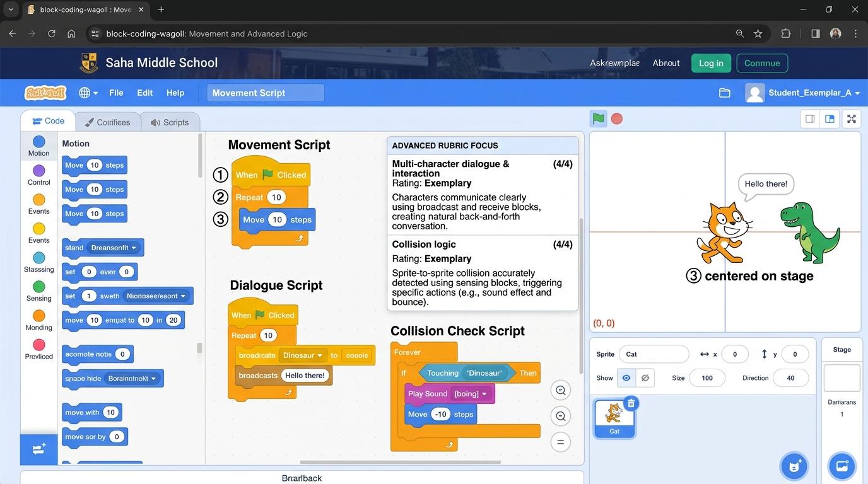The height and width of the screenshot is (484, 868).
Task: Open the Abnout link
Action: (x=666, y=63)
